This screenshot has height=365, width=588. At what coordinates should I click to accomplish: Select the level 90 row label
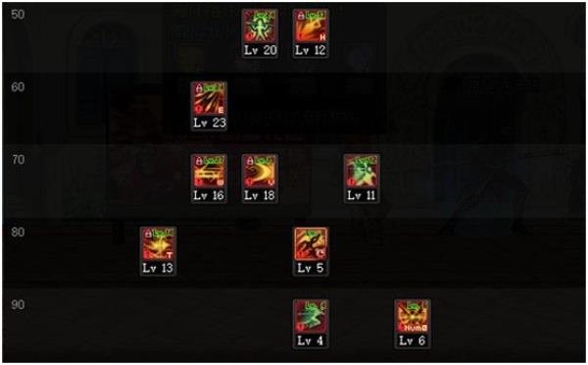click(18, 304)
